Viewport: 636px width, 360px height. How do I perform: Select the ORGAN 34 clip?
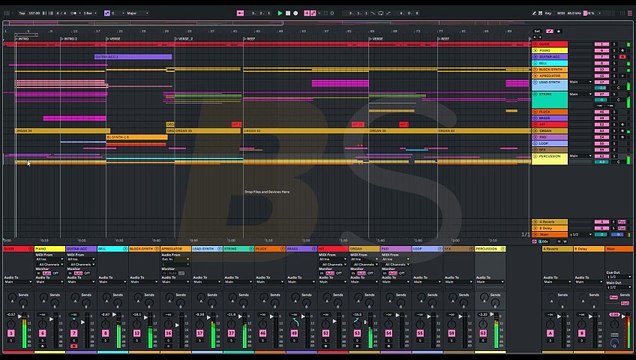pos(62,131)
